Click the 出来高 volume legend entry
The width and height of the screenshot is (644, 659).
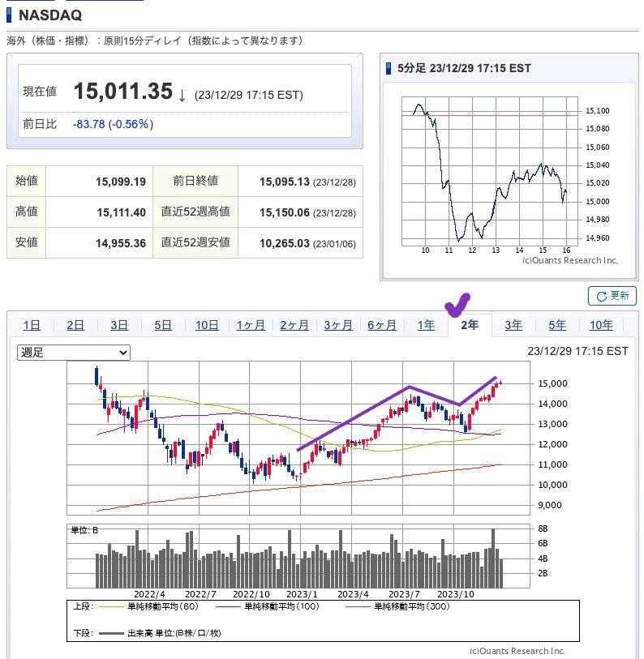click(160, 633)
